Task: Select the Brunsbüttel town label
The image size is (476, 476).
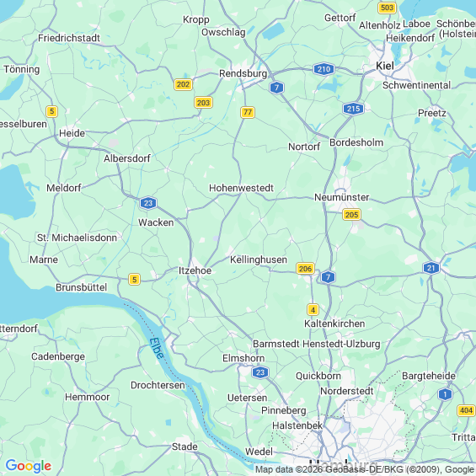Action: 82,287
